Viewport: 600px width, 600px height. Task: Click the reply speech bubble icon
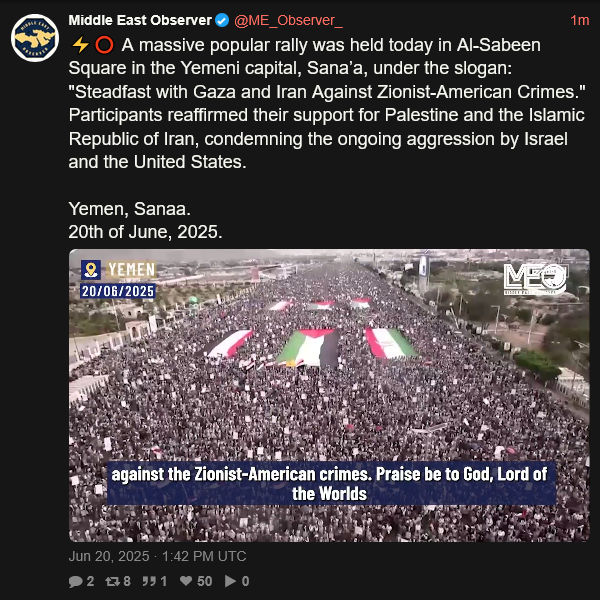coord(75,581)
